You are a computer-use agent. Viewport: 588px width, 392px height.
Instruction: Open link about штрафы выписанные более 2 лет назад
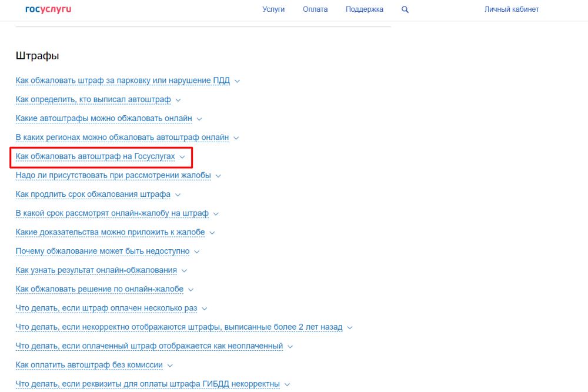pos(179,327)
